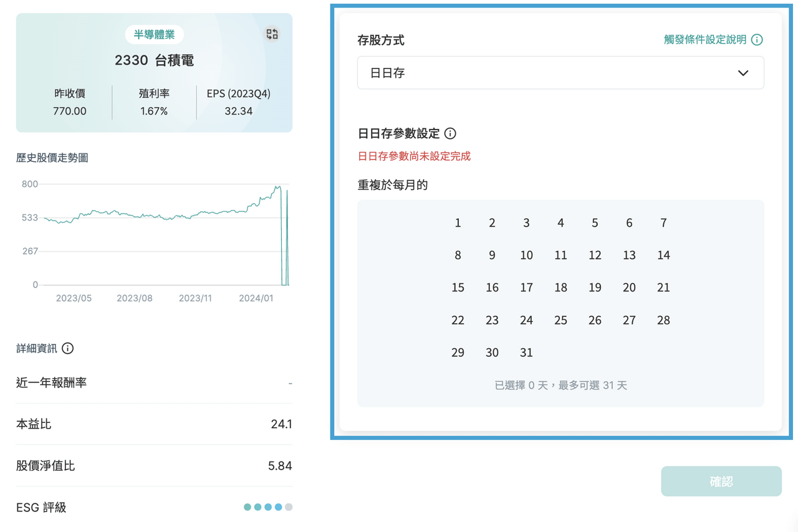Choose day 17 for monthly repeat

(527, 288)
